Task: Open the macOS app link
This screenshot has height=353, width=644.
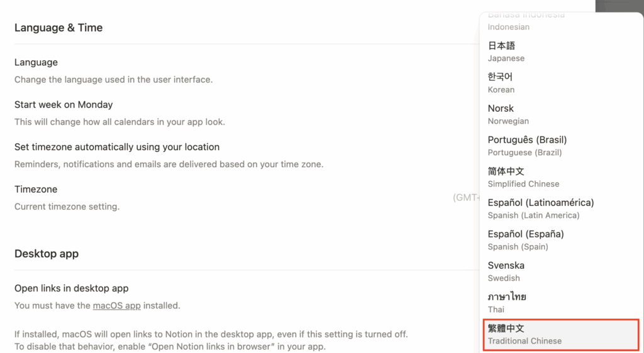Action: point(116,306)
